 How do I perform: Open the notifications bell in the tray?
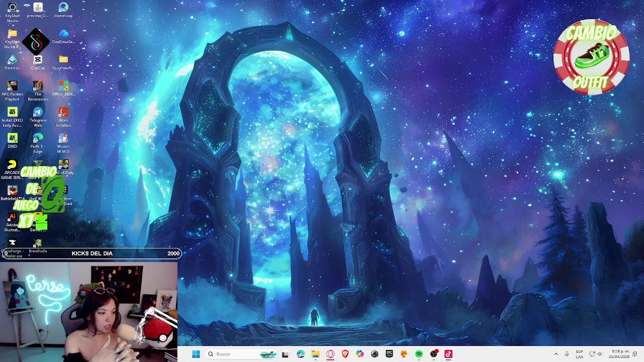click(635, 354)
